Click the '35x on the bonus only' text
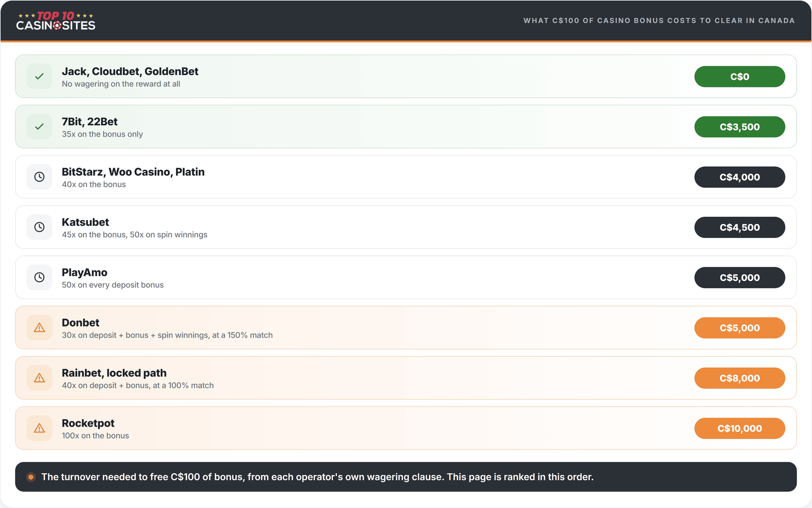 102,134
